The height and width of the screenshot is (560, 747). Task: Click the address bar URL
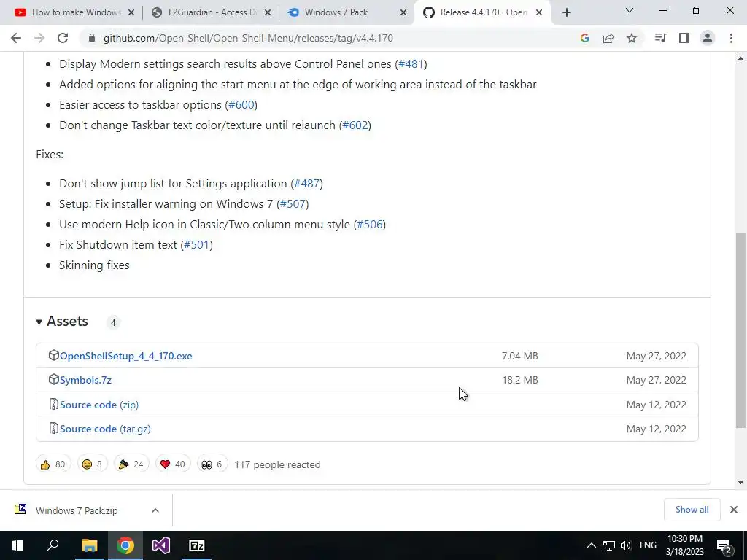click(x=248, y=38)
